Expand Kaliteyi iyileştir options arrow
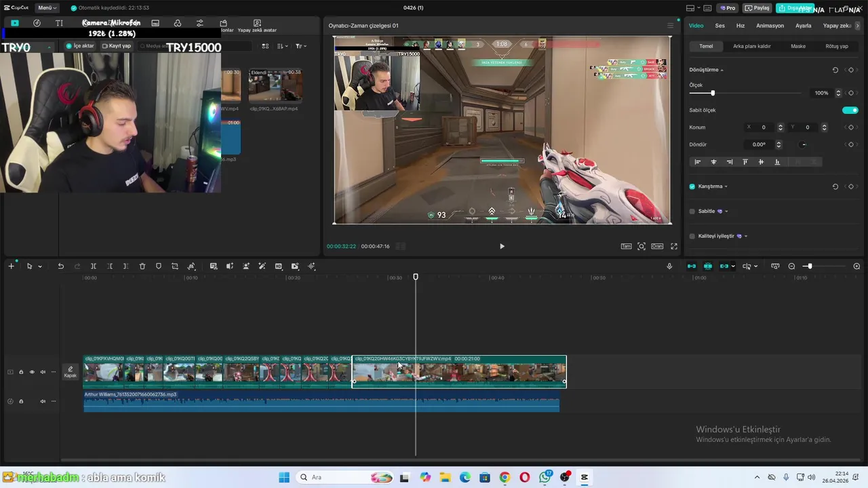Screen dimensions: 868x488 point(746,236)
